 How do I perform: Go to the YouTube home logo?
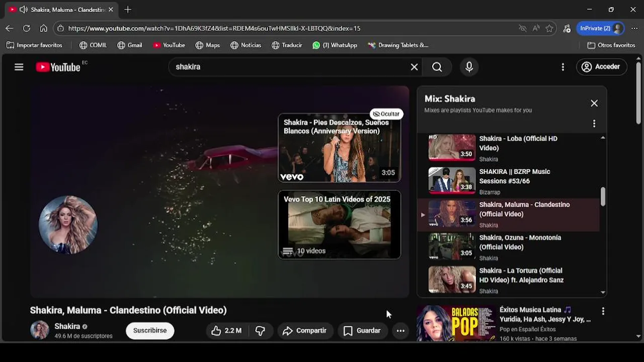(x=58, y=67)
